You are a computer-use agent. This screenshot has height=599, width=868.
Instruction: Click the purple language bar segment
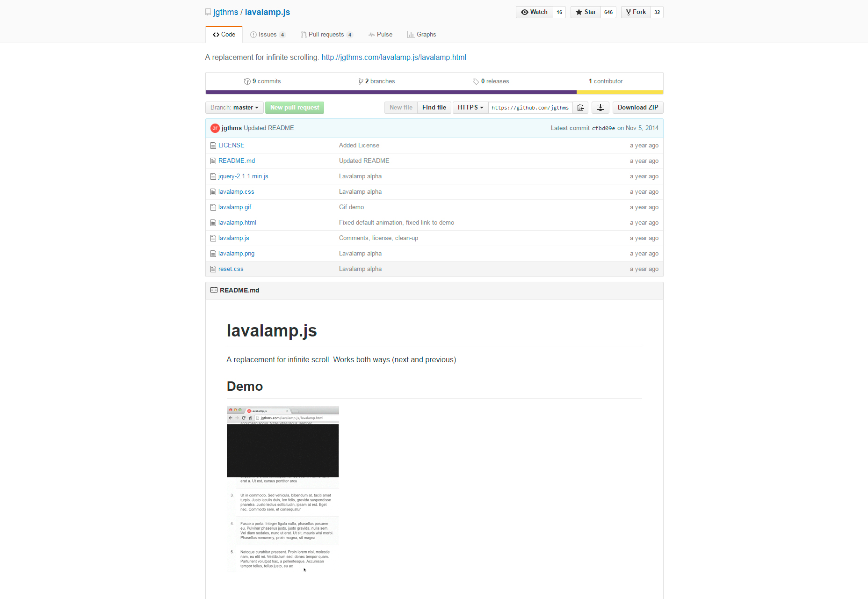(x=391, y=92)
